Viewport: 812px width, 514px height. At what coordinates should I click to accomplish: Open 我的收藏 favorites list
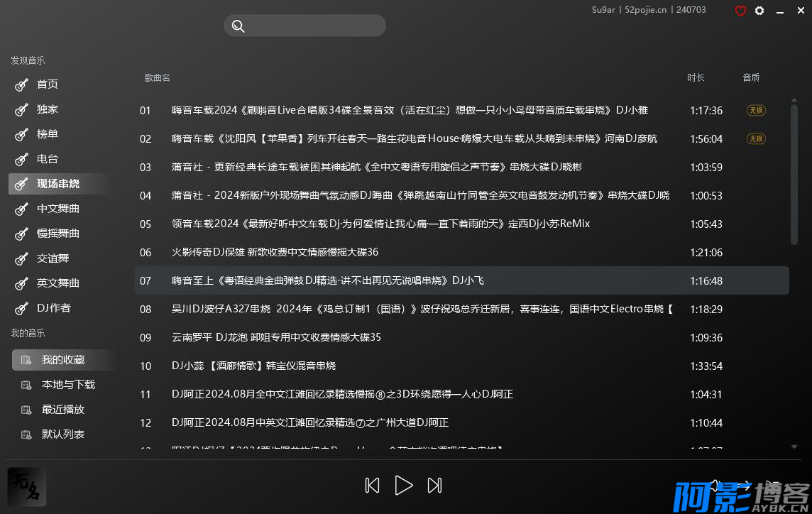(62, 360)
